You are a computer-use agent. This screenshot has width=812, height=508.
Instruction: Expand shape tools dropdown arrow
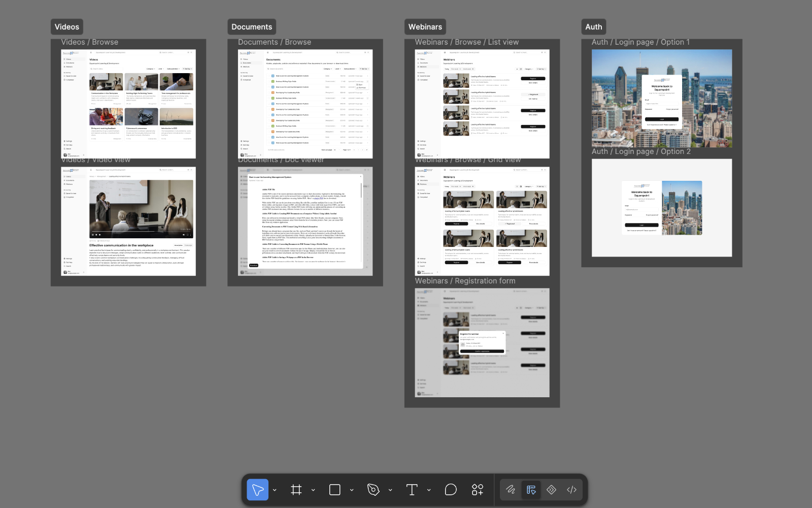click(x=352, y=490)
